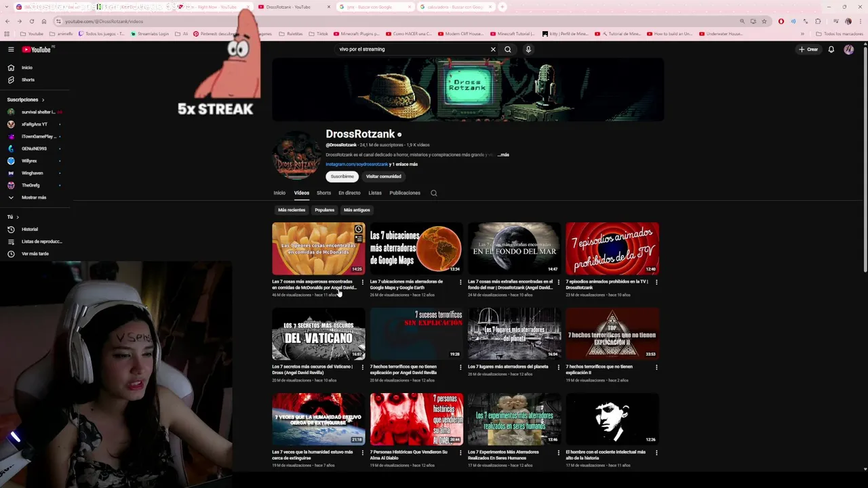Clear the search box with the X

(493, 49)
